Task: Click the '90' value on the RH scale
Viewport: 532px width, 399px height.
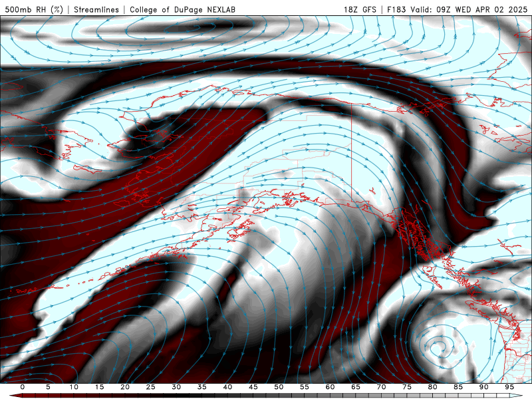Action: point(483,387)
